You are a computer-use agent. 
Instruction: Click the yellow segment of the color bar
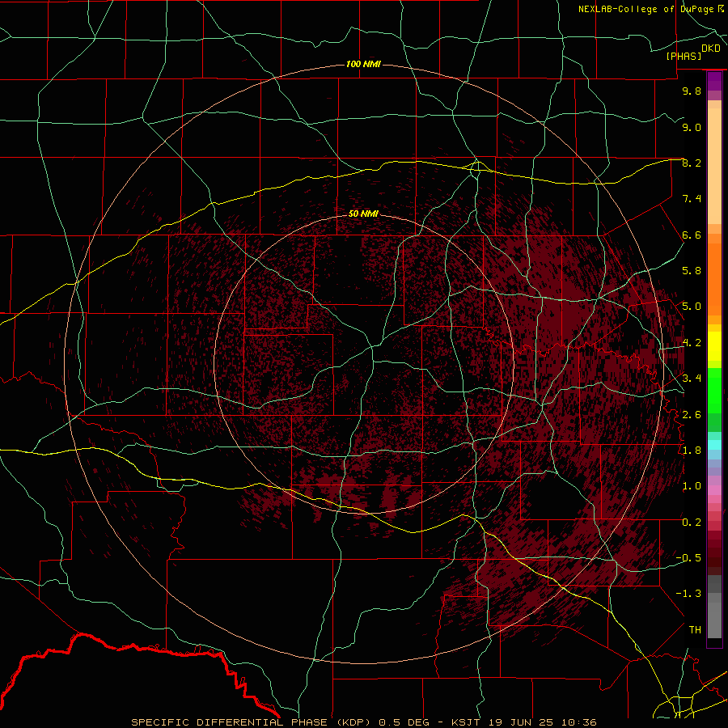click(x=714, y=346)
